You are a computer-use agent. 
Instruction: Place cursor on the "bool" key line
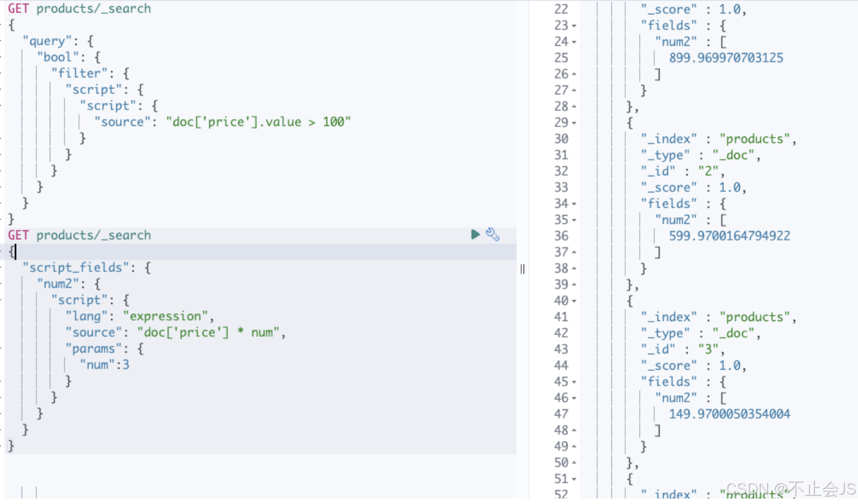click(x=69, y=57)
